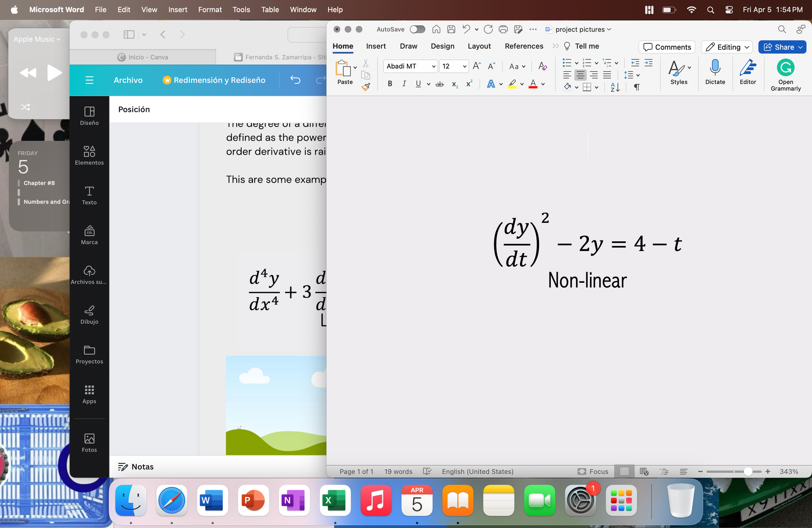This screenshot has width=812, height=528.
Task: Open the Abadi MT font dropdown
Action: click(x=433, y=66)
